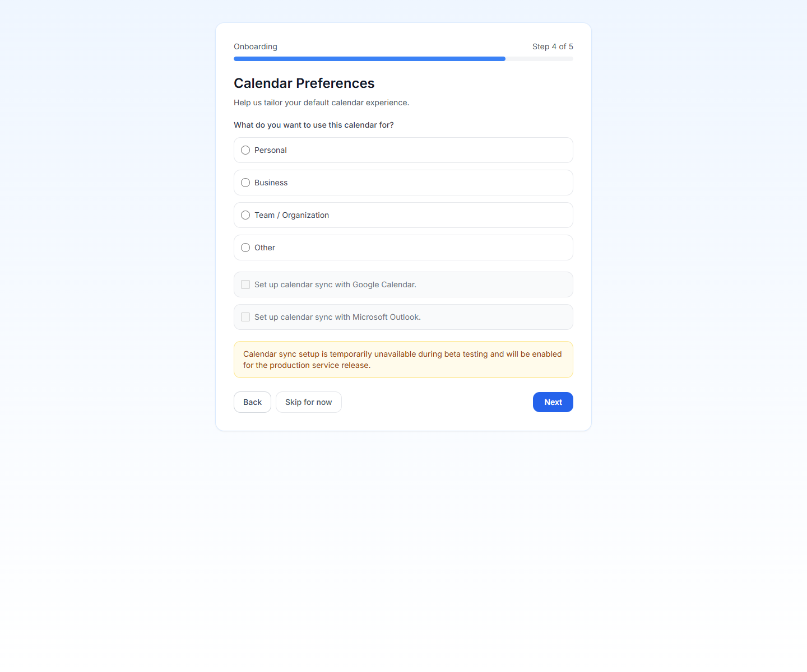
Task: Click the blue onboarding progress bar
Action: click(369, 59)
